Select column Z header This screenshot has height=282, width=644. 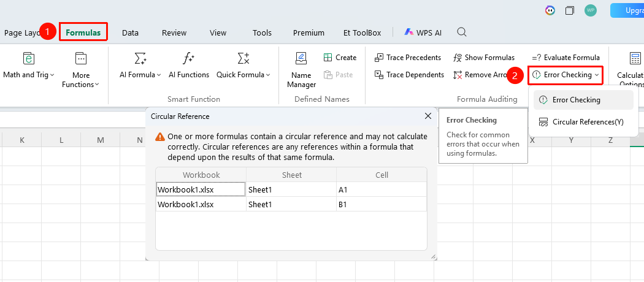[x=610, y=140]
